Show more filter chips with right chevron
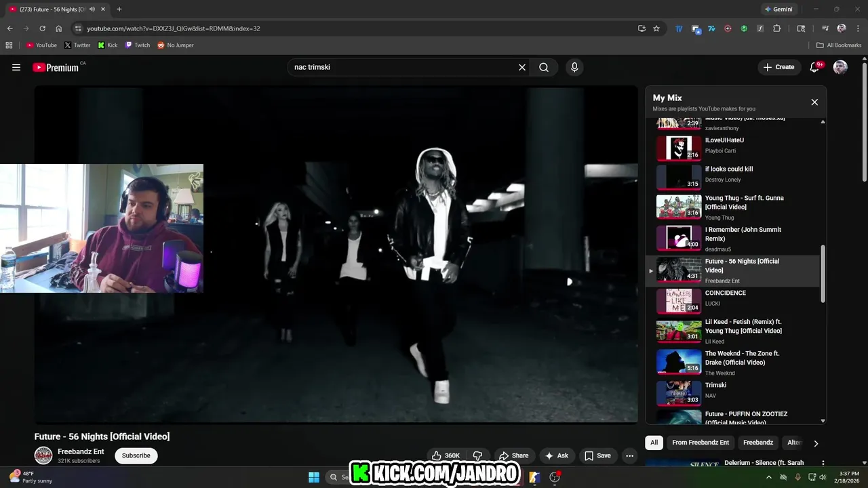Viewport: 868px width, 488px height. click(816, 443)
